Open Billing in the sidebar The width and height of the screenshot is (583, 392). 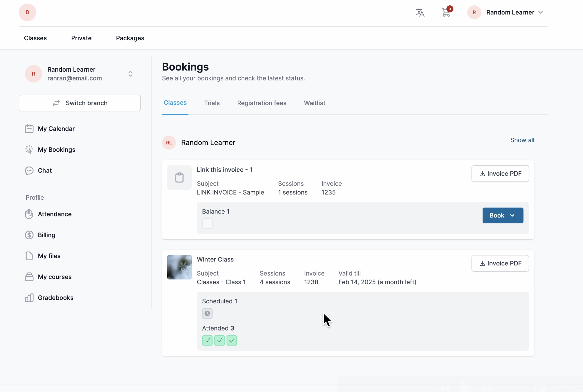[x=47, y=235]
